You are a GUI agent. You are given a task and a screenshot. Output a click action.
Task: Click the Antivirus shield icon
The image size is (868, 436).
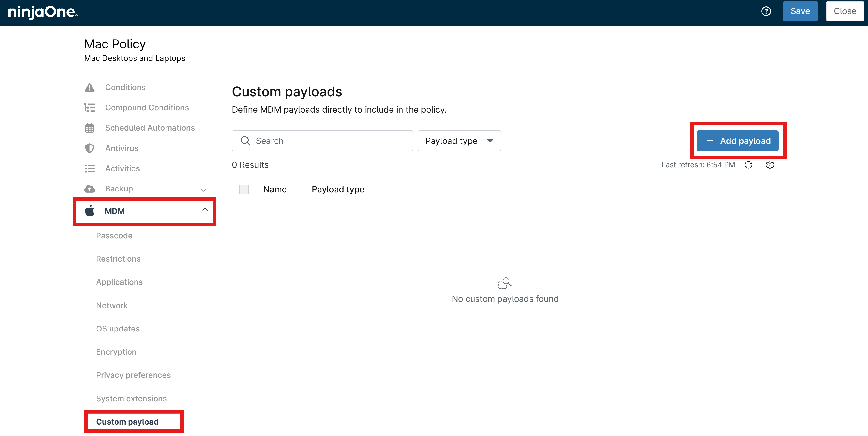pos(90,148)
